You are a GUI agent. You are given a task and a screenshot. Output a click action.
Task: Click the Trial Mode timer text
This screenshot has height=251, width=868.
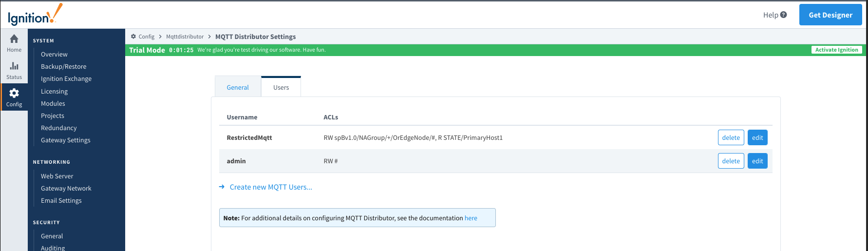point(181,50)
